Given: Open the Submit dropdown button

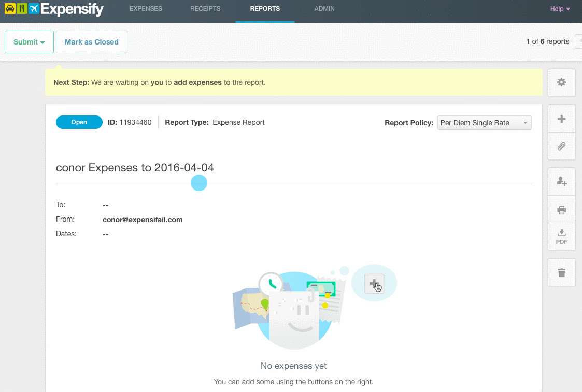Looking at the screenshot, I should pyautogui.click(x=30, y=42).
